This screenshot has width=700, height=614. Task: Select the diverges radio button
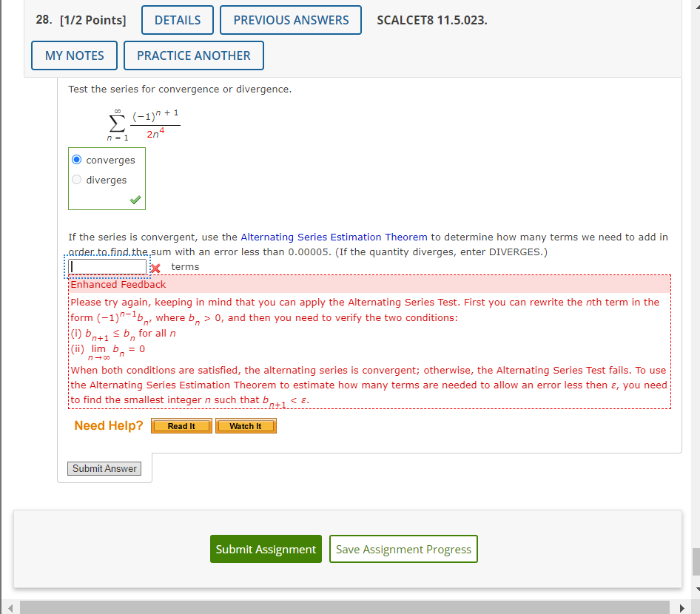pyautogui.click(x=76, y=179)
